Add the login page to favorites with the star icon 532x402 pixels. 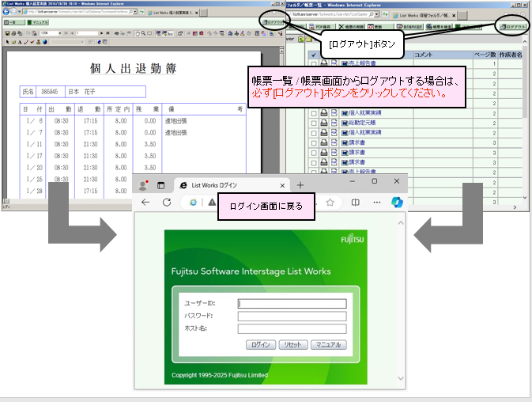click(x=330, y=203)
